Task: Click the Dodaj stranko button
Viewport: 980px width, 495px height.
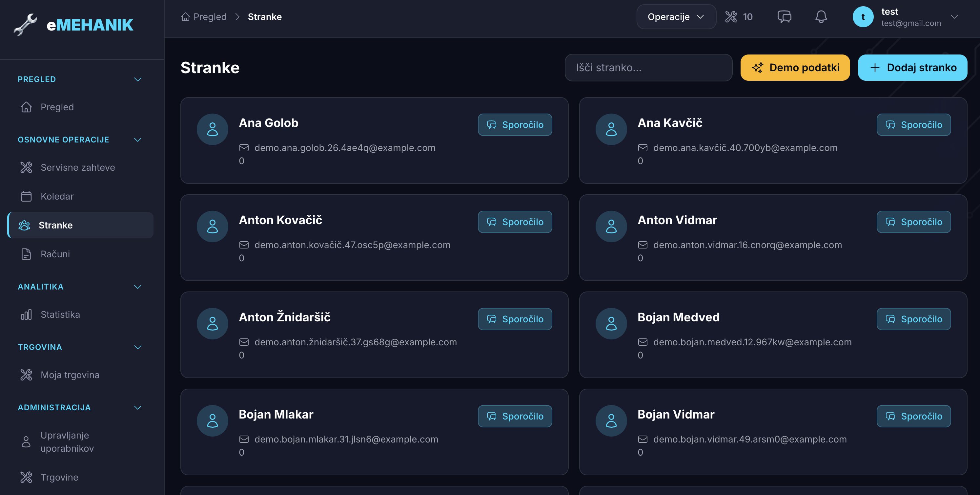Action: pyautogui.click(x=912, y=68)
